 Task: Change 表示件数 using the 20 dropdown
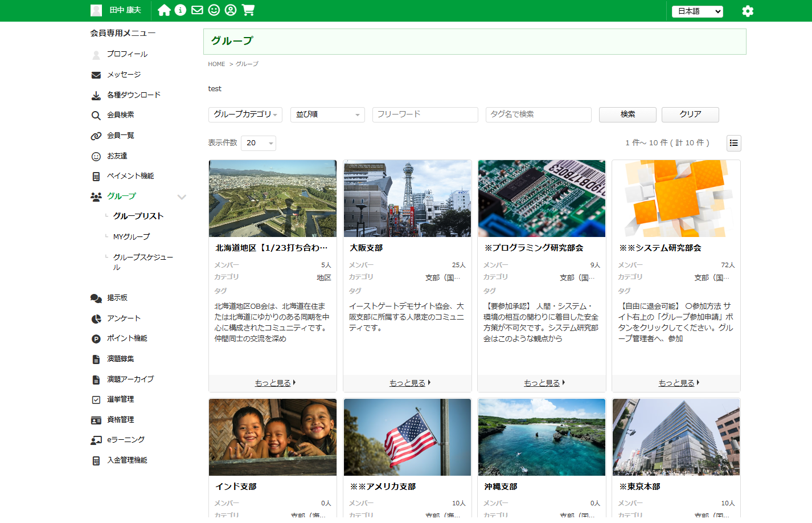coord(258,143)
